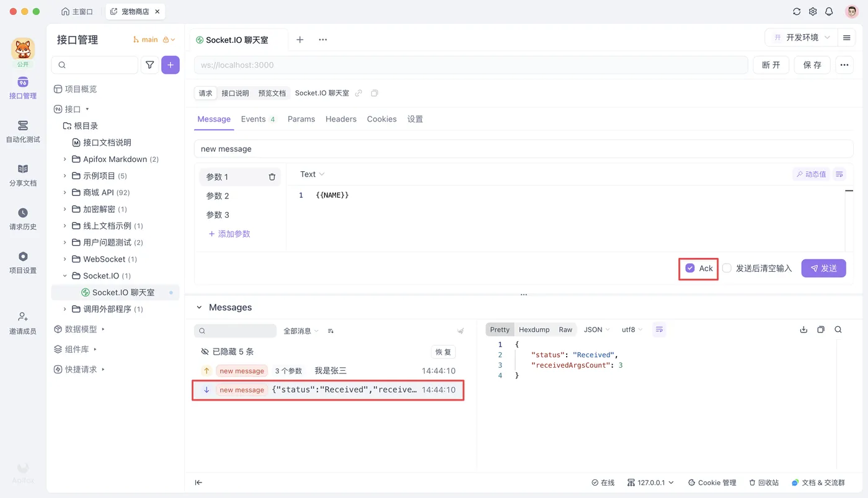Image resolution: width=868 pixels, height=498 pixels.
Task: Click the purple plus button to add an item
Action: pyautogui.click(x=170, y=65)
